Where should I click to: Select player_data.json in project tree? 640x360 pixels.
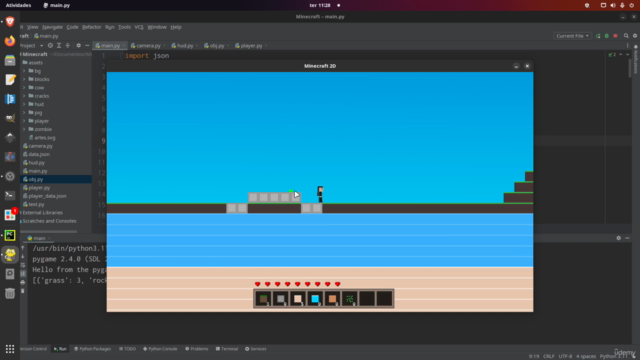pyautogui.click(x=47, y=196)
